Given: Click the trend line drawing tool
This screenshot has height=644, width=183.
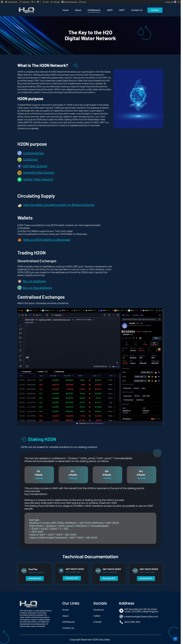Looking at the screenshot, I should click(x=20, y=325).
